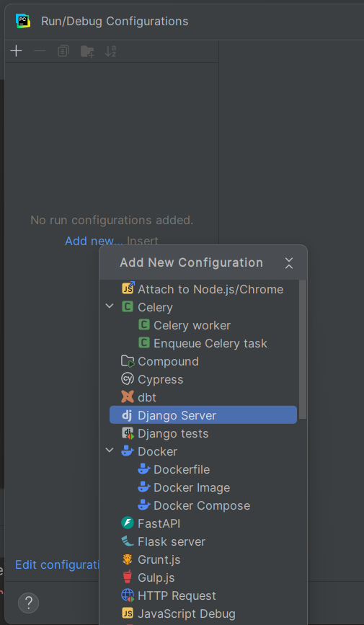
Task: Click the Docker Compose whale icon
Action: pos(144,505)
